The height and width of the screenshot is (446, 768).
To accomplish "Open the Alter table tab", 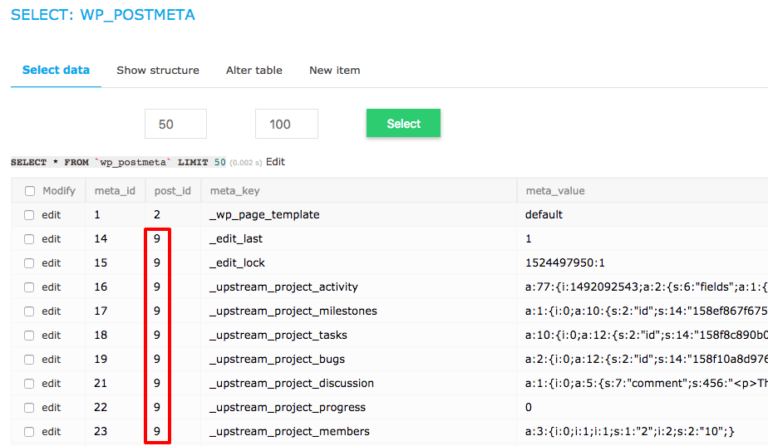I will 254,70.
